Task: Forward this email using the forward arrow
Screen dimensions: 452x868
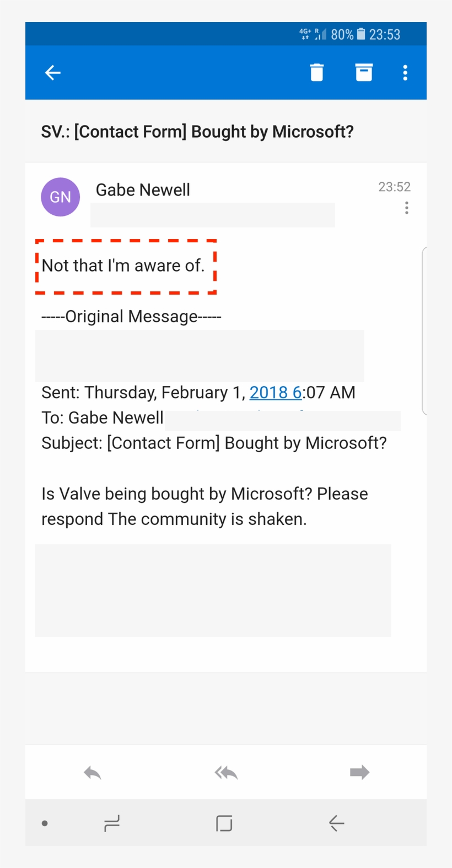Action: coord(359,772)
